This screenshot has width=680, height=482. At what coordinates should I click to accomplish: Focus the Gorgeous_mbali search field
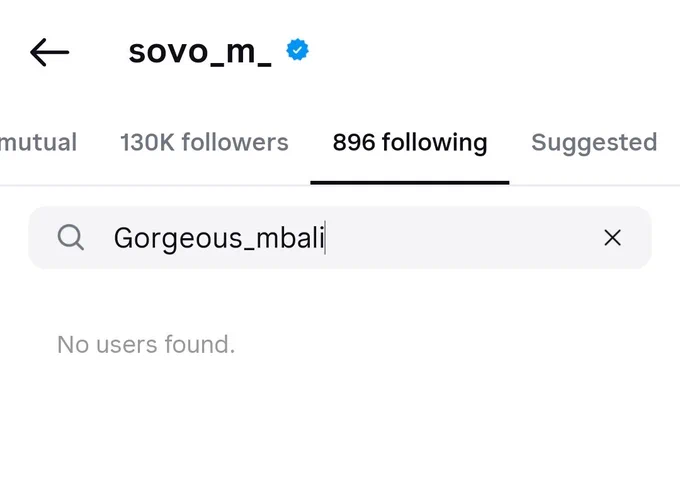coord(340,238)
